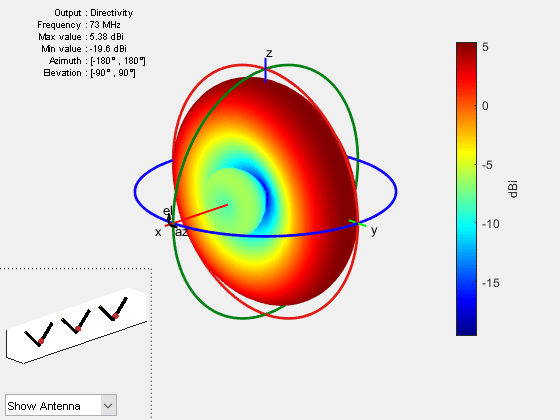Open the Show Antenna dropdown
Screen dimensions: 560x420
(61, 405)
